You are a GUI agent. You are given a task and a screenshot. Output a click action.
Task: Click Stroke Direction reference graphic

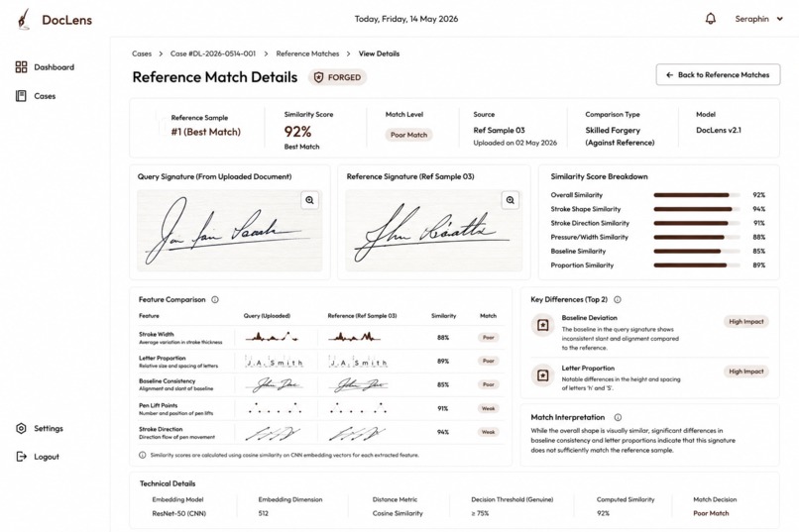pyautogui.click(x=357, y=433)
